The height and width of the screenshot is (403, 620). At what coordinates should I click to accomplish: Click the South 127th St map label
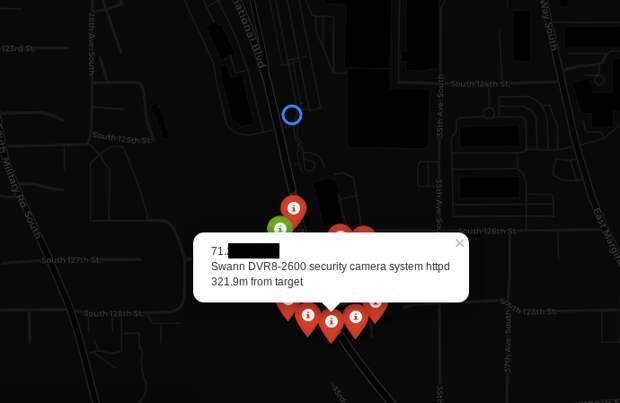tap(70, 260)
